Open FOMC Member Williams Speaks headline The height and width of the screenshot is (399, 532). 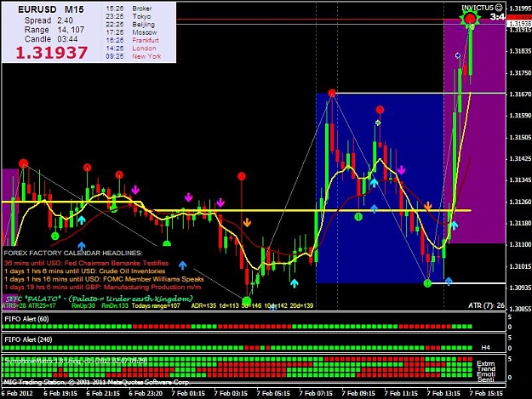[104, 279]
